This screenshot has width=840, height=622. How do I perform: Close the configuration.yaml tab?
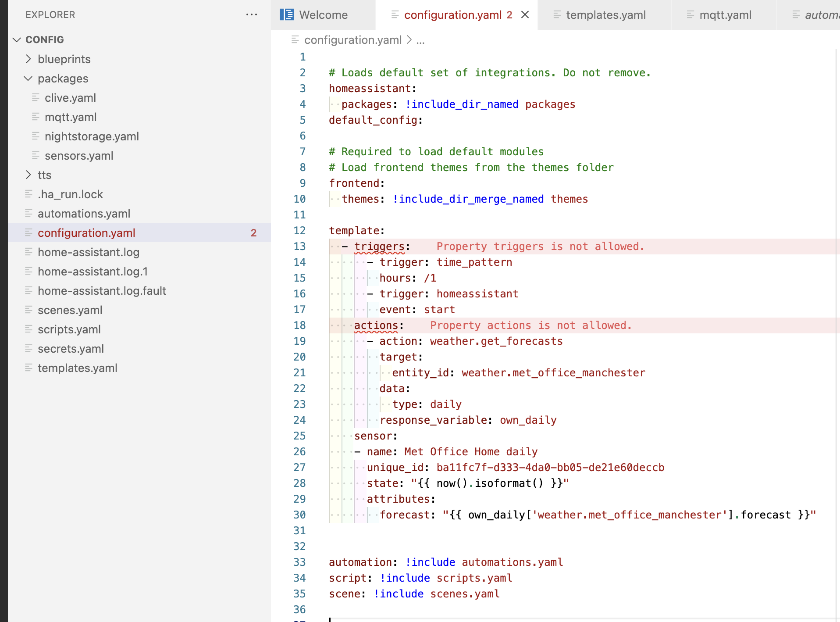point(525,15)
